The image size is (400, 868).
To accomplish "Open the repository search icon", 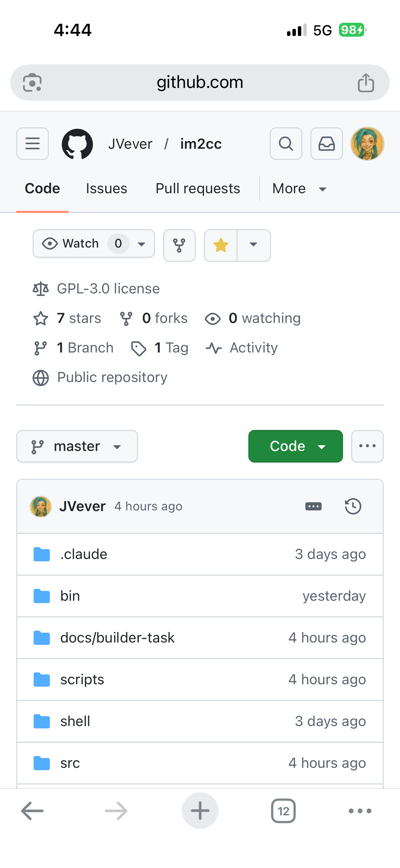I will pyautogui.click(x=286, y=144).
